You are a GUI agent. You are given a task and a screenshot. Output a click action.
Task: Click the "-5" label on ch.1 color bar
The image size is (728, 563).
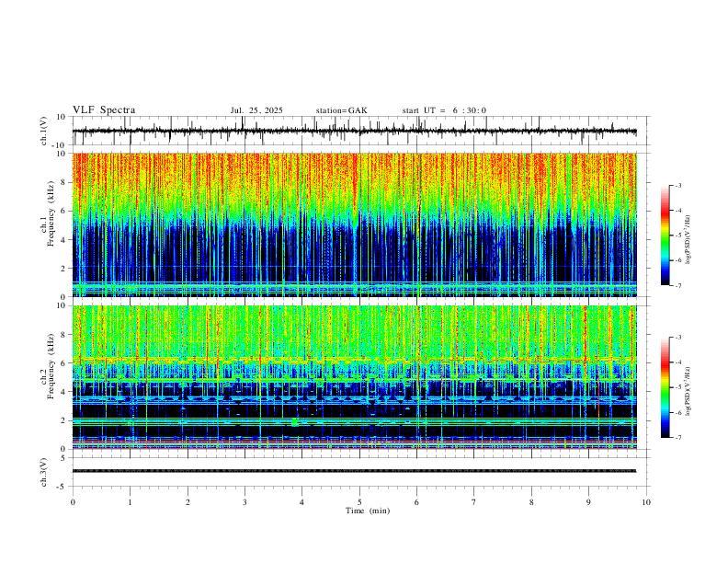click(x=678, y=236)
